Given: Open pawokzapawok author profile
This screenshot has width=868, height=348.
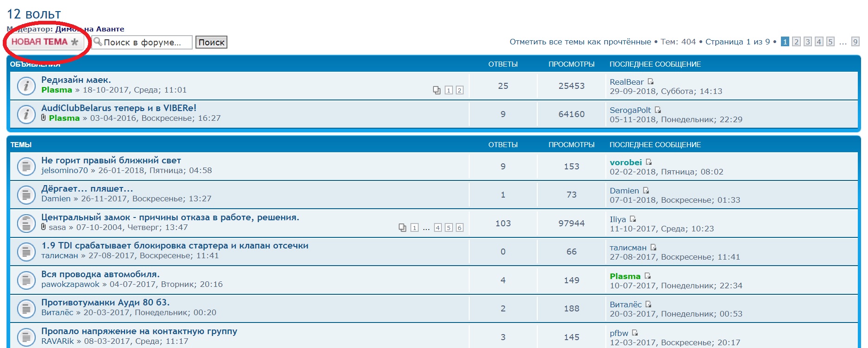Looking at the screenshot, I should click(x=70, y=284).
